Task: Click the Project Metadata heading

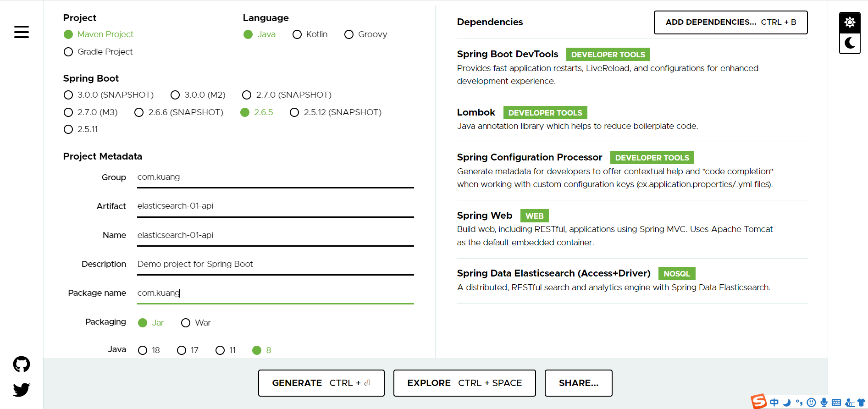Action: (x=103, y=156)
